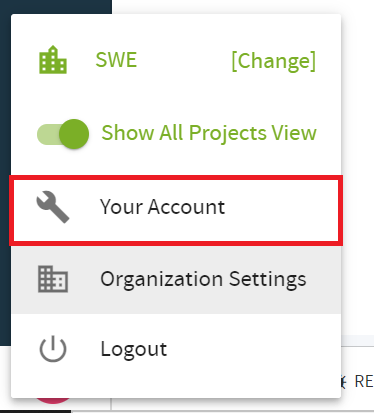Click the SWE organization name
Viewport: 374px width, 413px height.
click(116, 60)
